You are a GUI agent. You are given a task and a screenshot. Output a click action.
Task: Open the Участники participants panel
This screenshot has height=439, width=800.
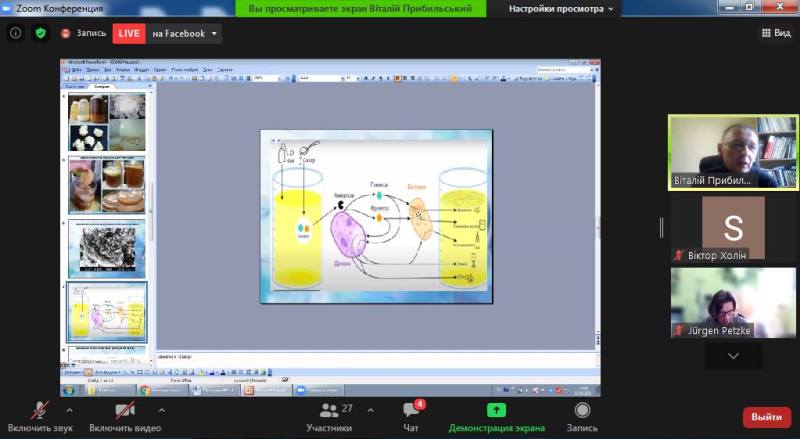pyautogui.click(x=330, y=417)
